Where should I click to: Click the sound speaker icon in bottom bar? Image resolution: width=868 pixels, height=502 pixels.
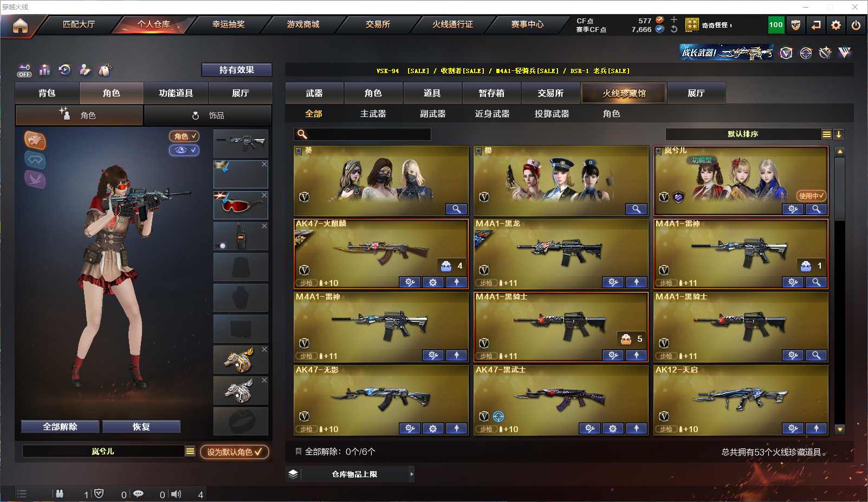(176, 494)
